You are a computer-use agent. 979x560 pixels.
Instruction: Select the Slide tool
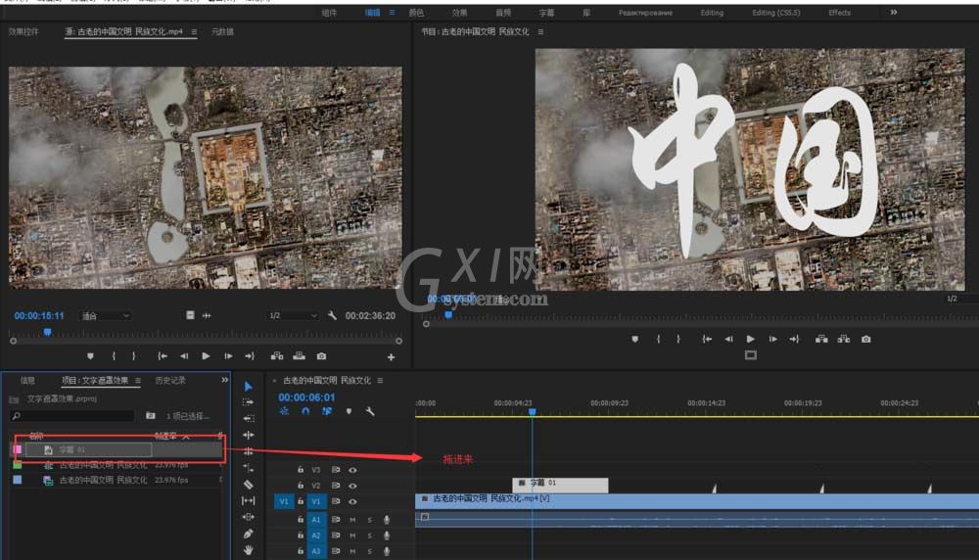click(248, 517)
